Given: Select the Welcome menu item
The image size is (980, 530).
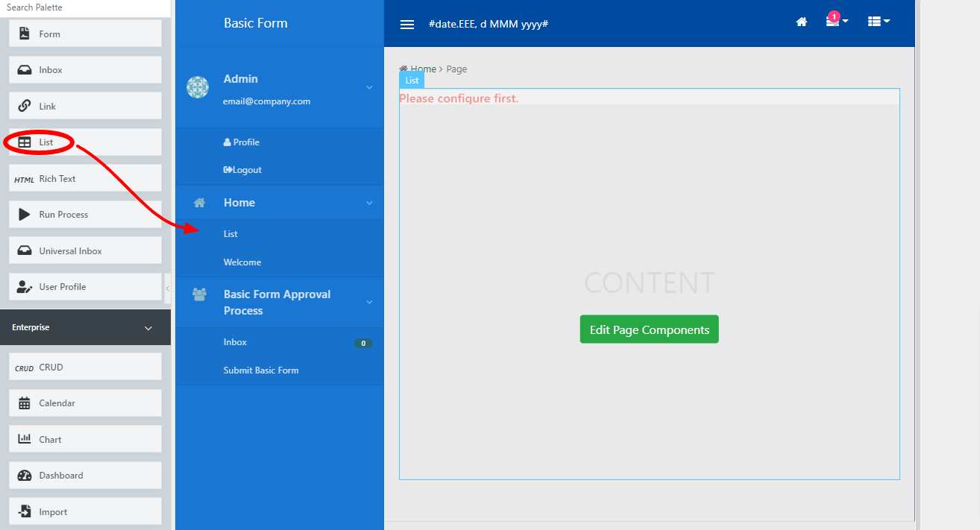Looking at the screenshot, I should pos(242,262).
